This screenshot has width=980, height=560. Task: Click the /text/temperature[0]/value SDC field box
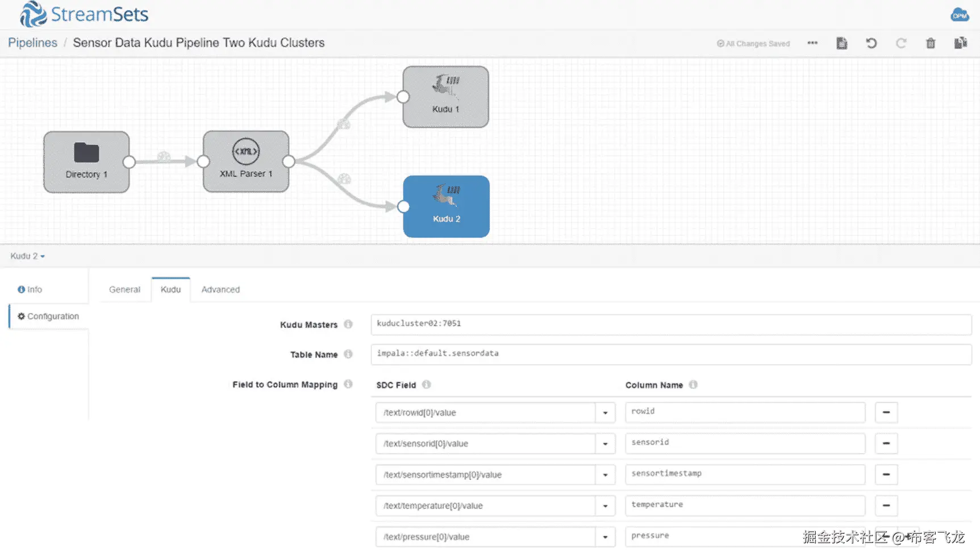(x=486, y=505)
